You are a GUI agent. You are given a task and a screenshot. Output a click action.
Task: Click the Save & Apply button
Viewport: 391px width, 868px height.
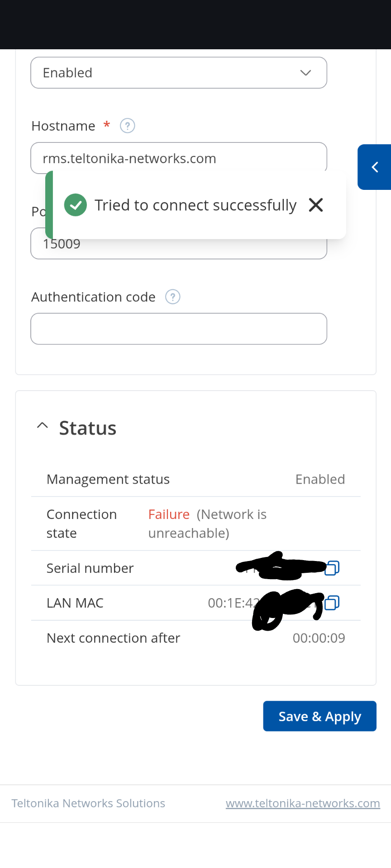319,716
